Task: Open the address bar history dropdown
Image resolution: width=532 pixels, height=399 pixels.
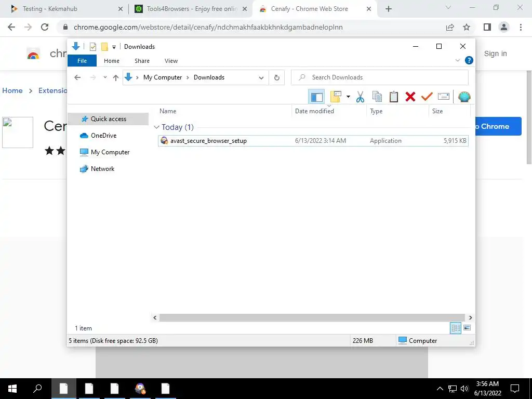Action: click(261, 78)
